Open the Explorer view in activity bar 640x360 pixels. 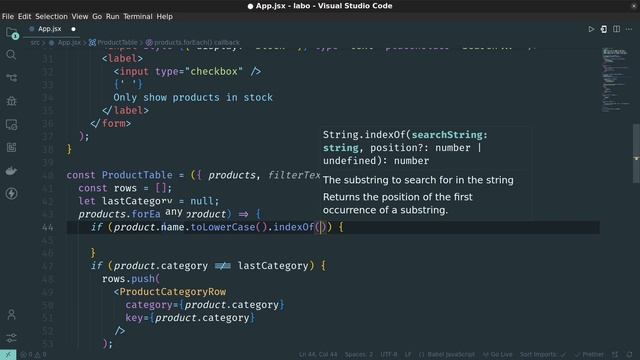(x=11, y=33)
